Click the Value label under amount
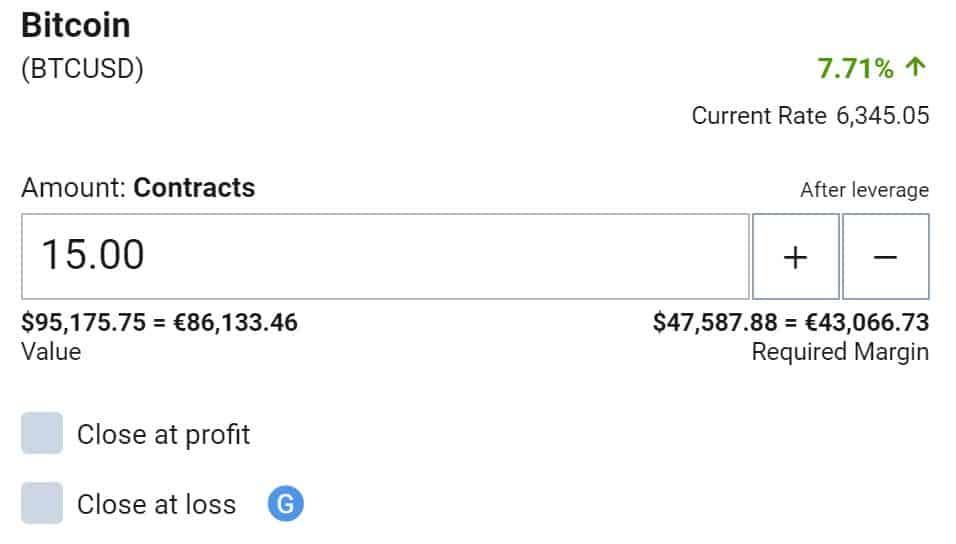The image size is (956, 544). tap(51, 352)
